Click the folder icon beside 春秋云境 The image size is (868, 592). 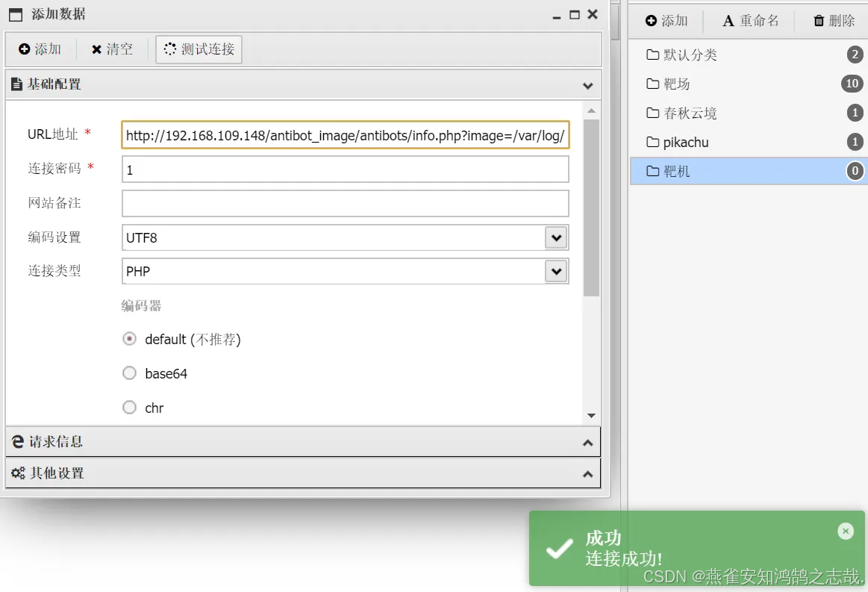click(x=652, y=113)
